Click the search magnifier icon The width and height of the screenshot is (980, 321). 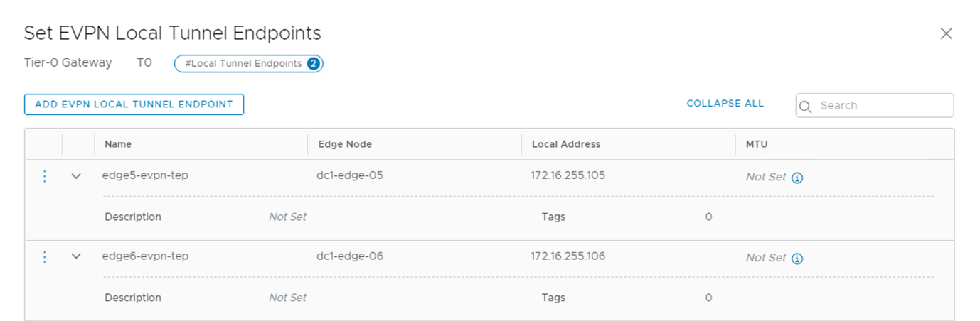point(806,106)
